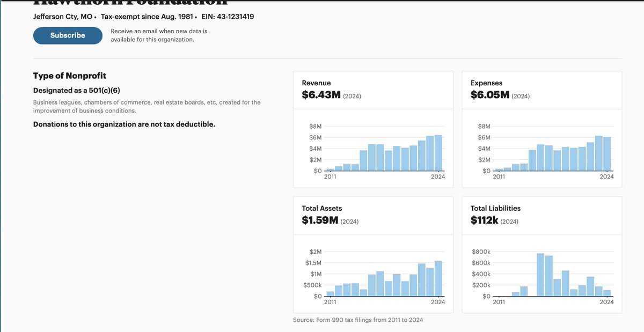Click the 2024 label under Total Liabilities chart

pos(607,302)
